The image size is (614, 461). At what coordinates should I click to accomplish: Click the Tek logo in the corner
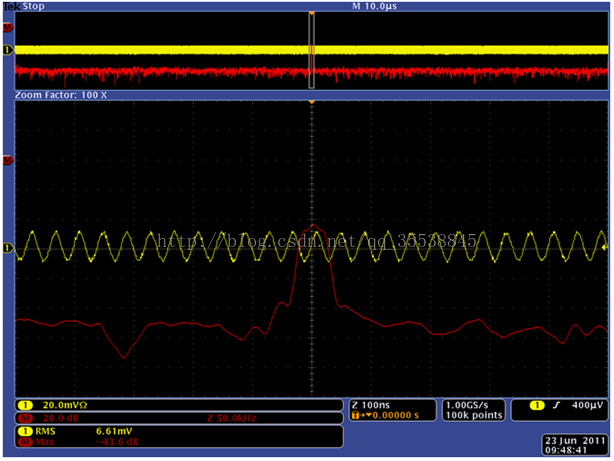[12, 6]
